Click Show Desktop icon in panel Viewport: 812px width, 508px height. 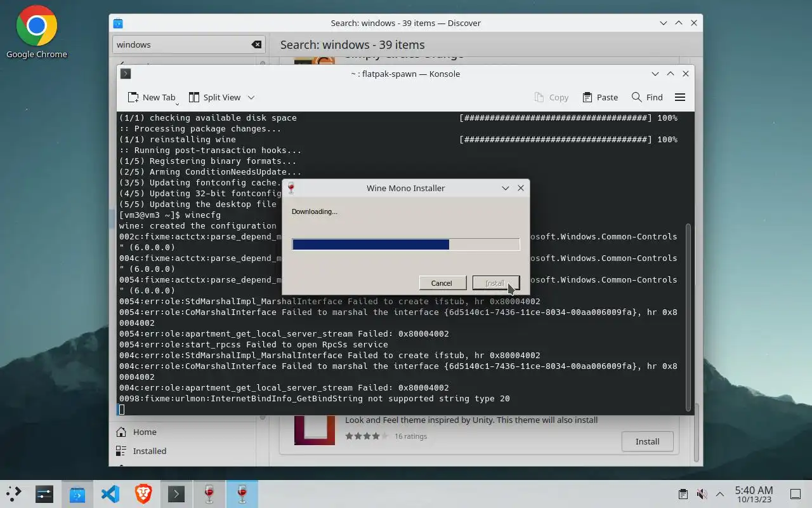coord(795,494)
